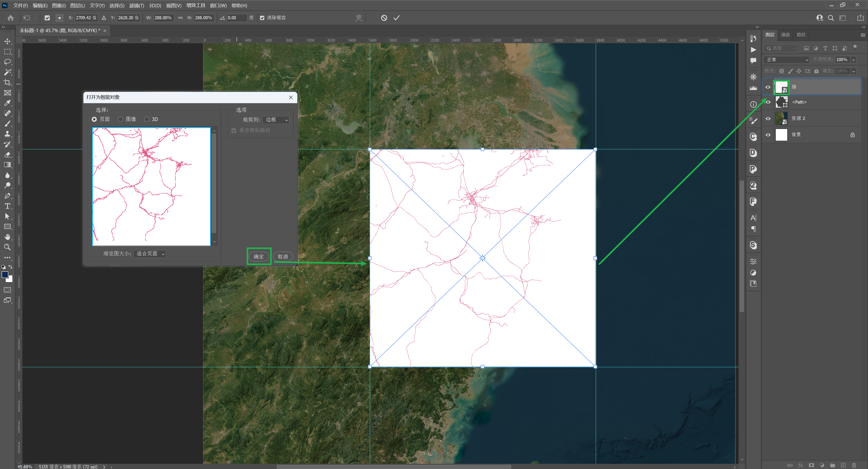
Task: Hide the 资源 2 layer
Action: pyautogui.click(x=768, y=118)
